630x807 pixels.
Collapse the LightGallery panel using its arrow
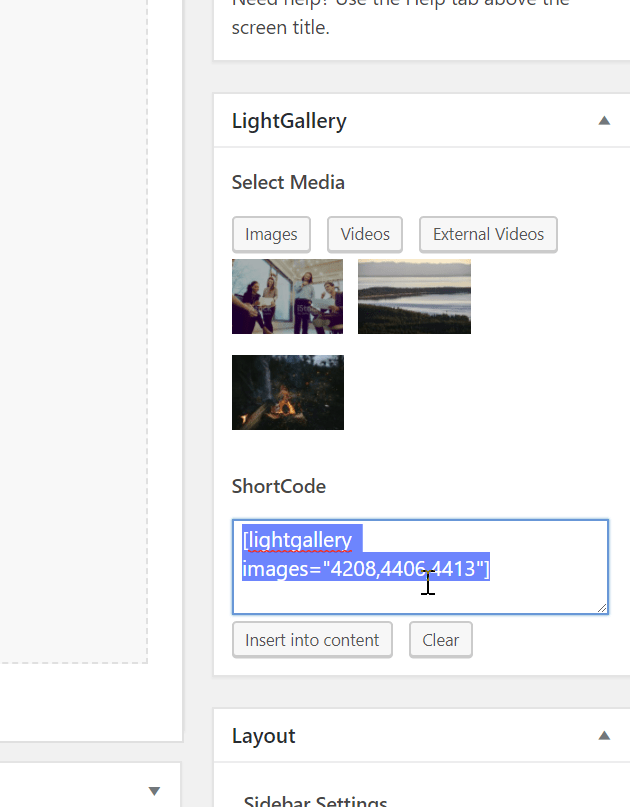click(604, 120)
